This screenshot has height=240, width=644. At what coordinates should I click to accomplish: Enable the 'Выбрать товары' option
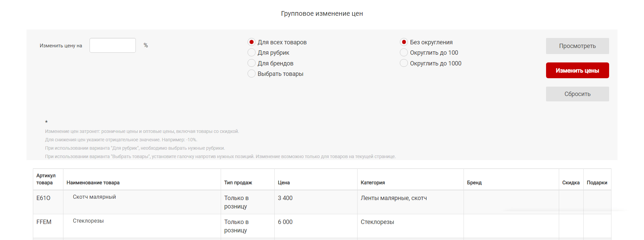click(252, 74)
